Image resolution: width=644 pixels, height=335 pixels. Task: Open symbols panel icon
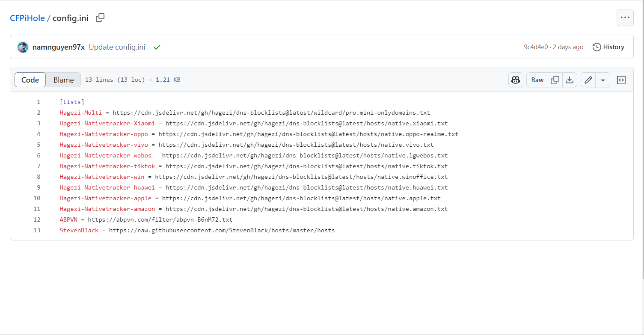point(621,80)
